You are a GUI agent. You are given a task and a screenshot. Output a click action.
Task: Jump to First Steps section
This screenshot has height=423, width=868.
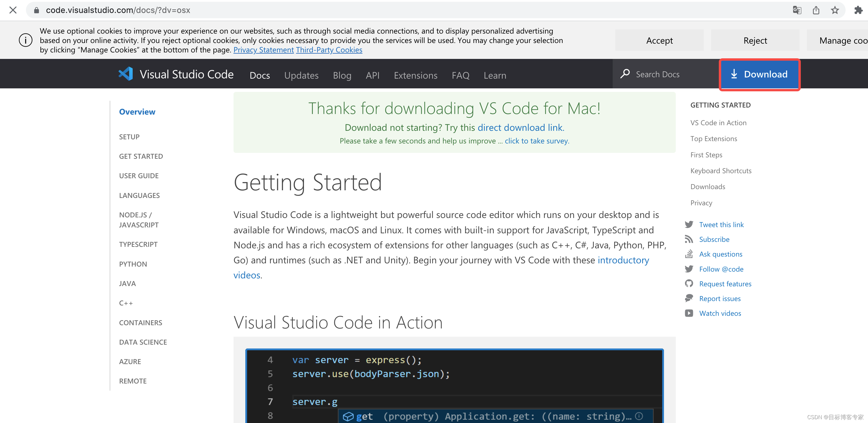[706, 155]
